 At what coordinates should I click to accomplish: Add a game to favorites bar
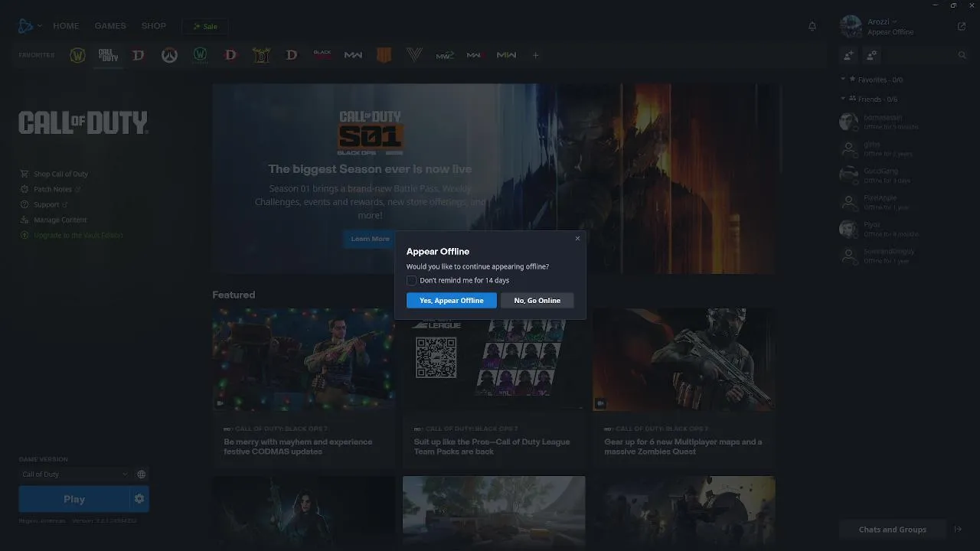click(536, 55)
